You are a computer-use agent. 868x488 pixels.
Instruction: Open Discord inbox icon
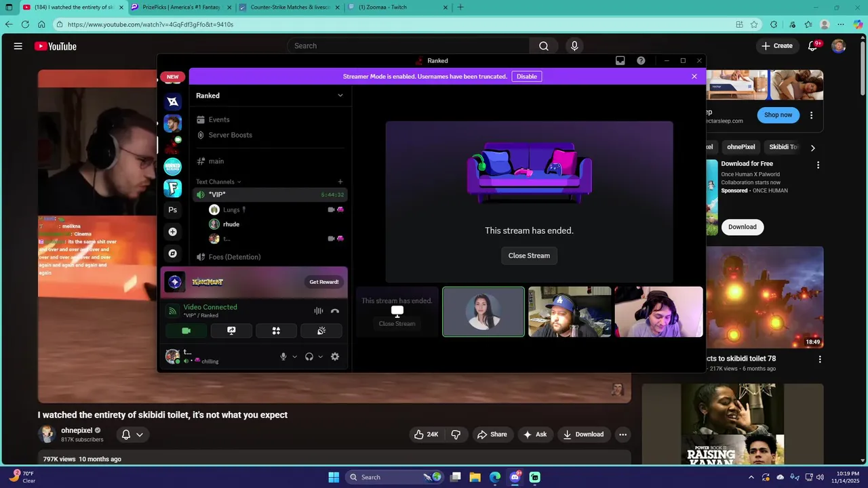click(620, 60)
